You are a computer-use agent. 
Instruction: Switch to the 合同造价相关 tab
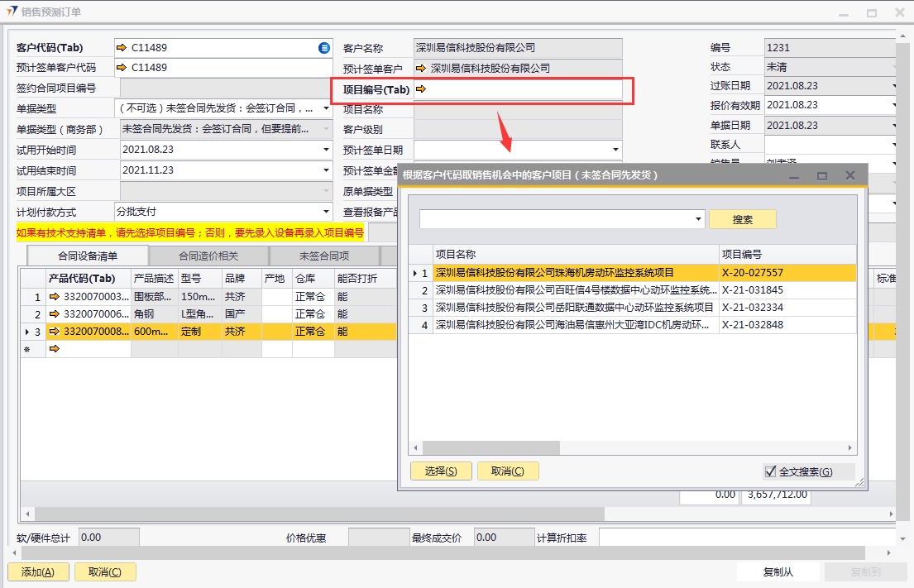click(208, 256)
